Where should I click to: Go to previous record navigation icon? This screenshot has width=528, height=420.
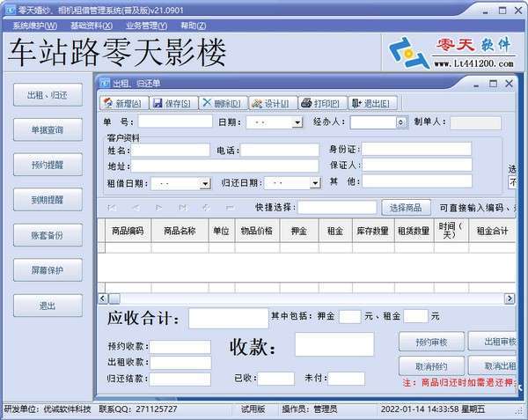pyautogui.click(x=136, y=208)
